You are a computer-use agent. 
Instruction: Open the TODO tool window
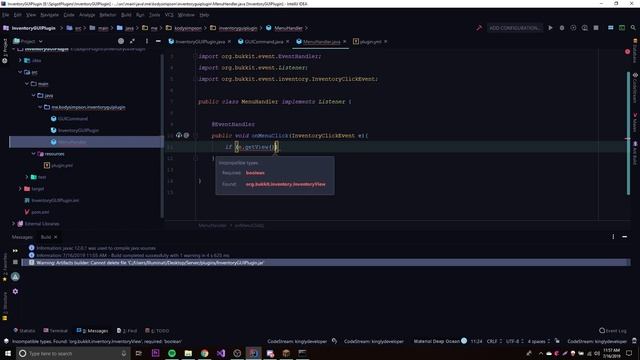click(x=157, y=331)
